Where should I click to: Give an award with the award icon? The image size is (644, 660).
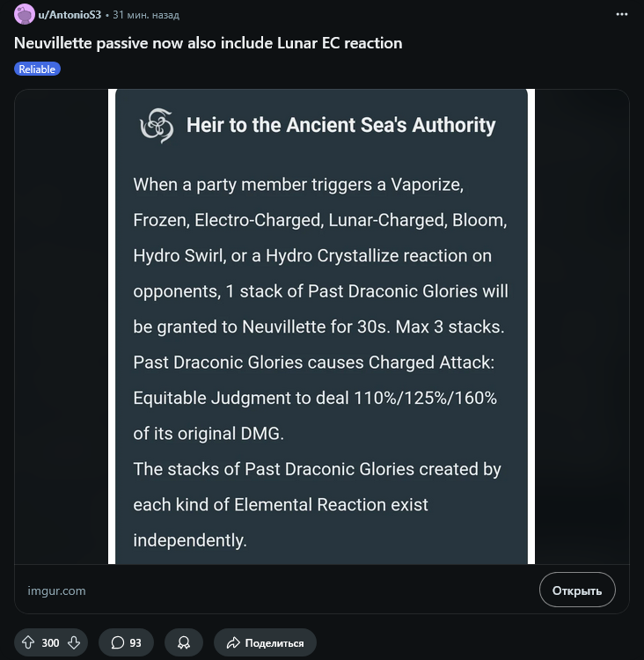pos(183,642)
